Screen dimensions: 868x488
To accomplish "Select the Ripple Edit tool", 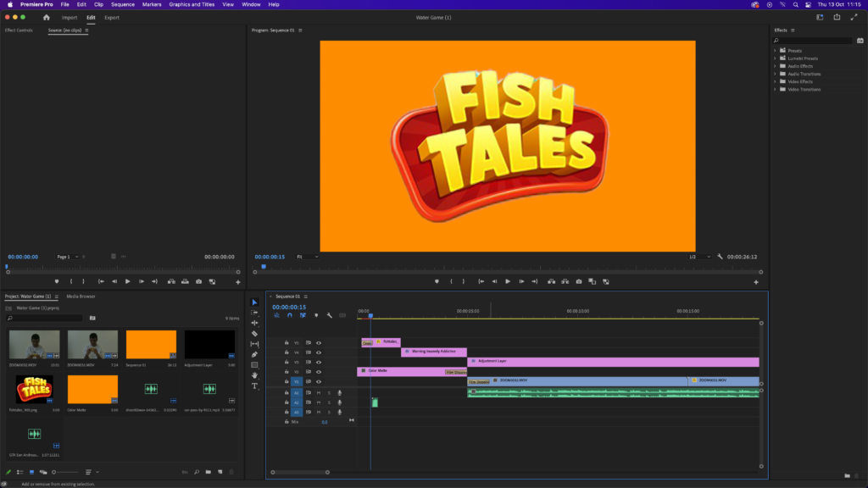I will point(254,323).
